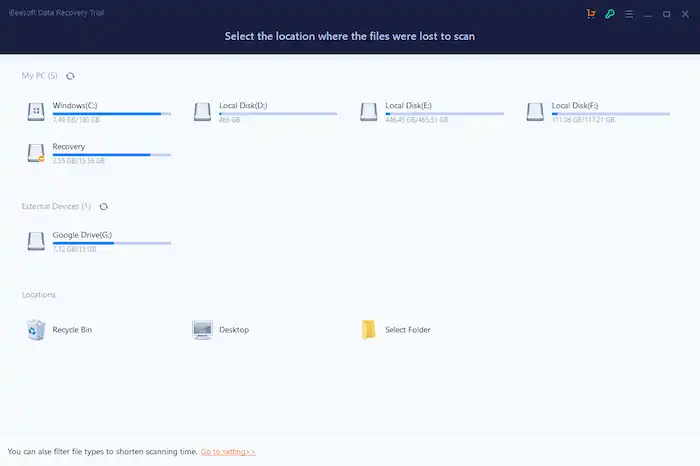Select the Recovery partition icon

pyautogui.click(x=36, y=152)
